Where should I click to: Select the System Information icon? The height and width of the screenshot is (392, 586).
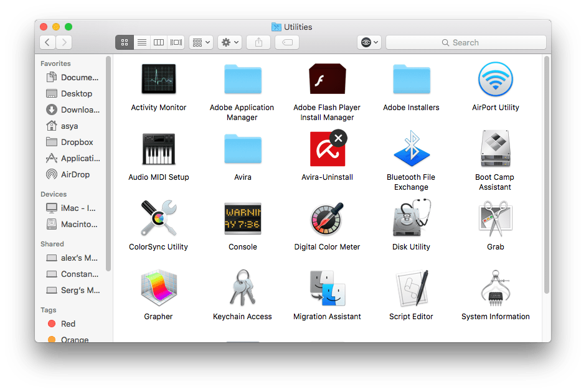(495, 288)
